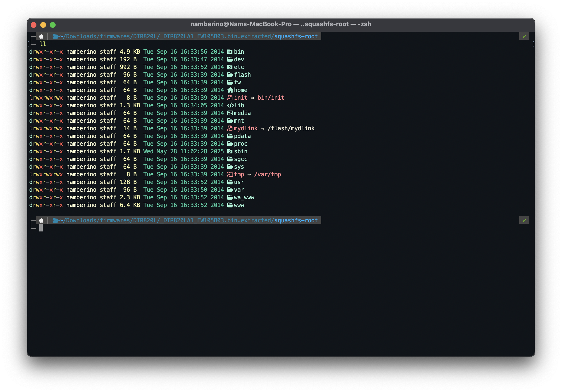The width and height of the screenshot is (562, 392).
Task: Click the green zoom window button
Action: click(53, 25)
